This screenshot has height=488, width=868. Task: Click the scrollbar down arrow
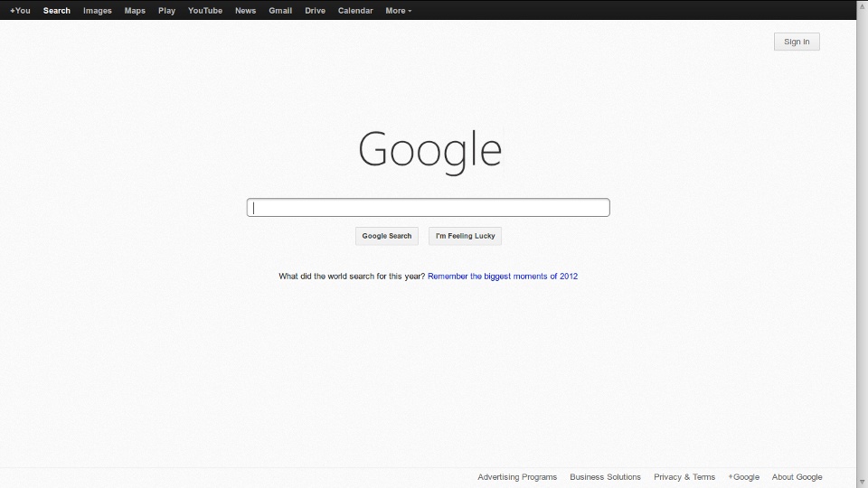[862, 483]
